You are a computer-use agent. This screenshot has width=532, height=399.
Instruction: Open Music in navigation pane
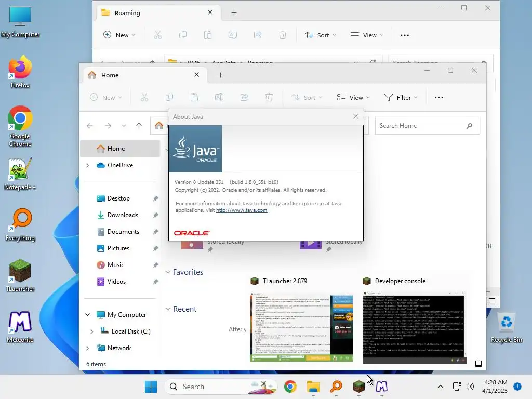click(120, 265)
